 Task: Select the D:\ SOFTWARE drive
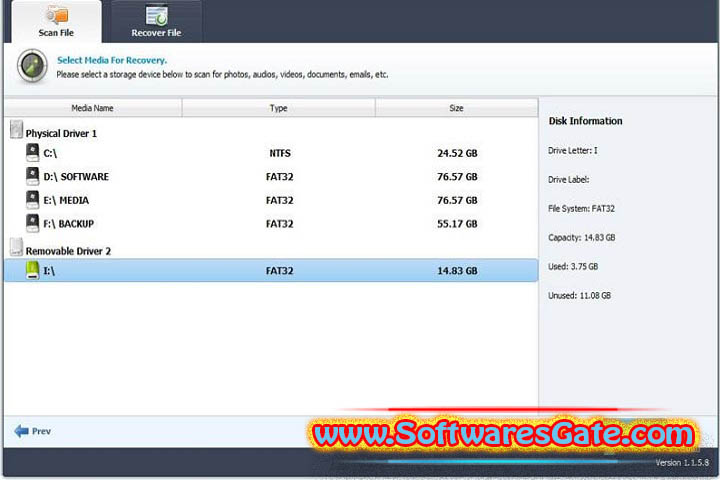pyautogui.click(x=271, y=176)
